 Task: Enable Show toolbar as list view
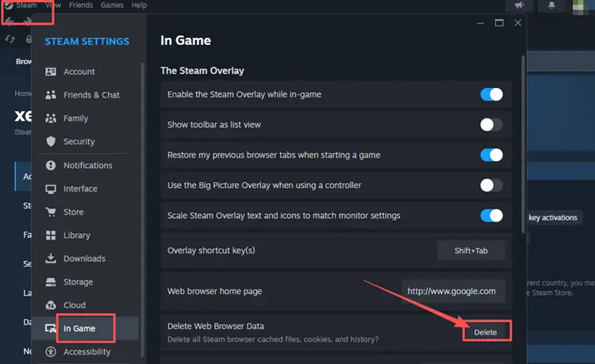click(x=491, y=125)
